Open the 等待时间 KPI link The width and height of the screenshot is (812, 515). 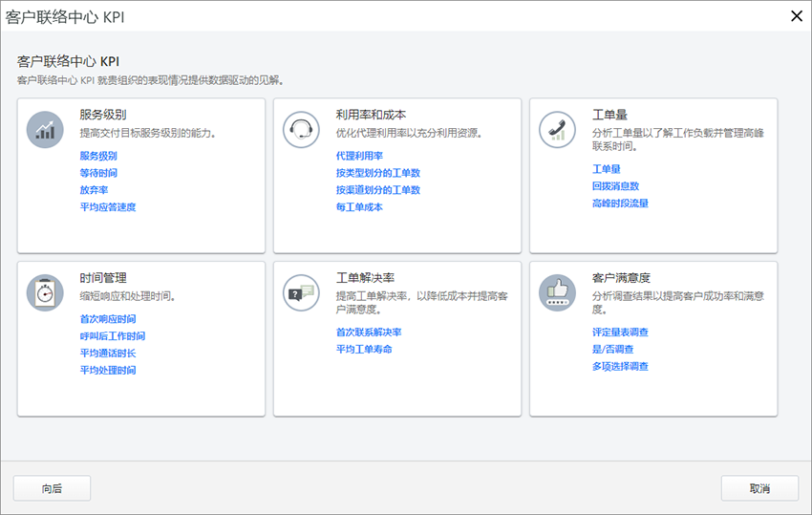[x=98, y=173]
